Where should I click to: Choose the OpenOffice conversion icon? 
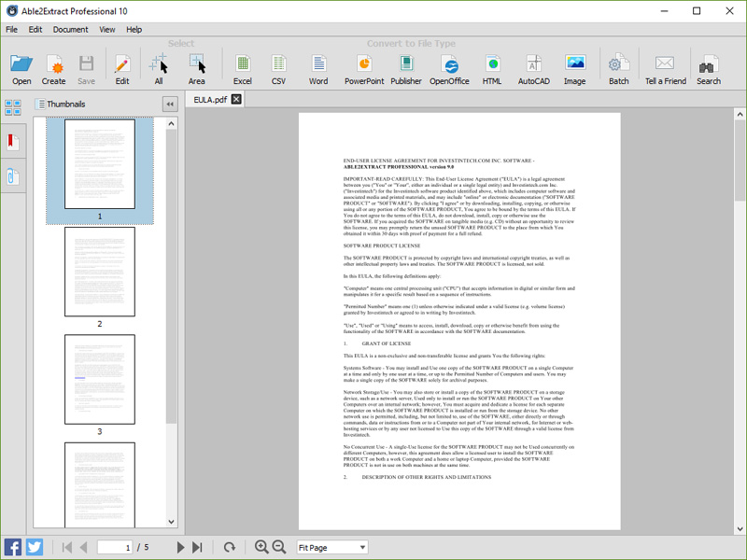(x=449, y=68)
